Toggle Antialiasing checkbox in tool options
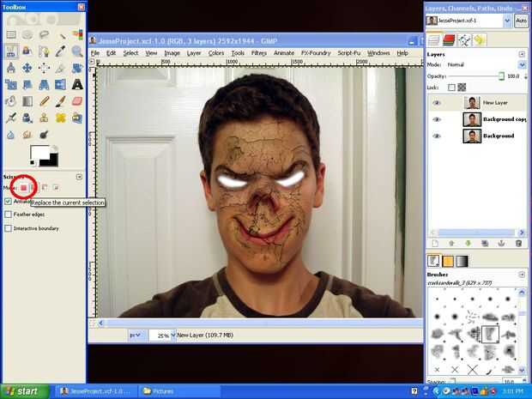 pos(8,202)
